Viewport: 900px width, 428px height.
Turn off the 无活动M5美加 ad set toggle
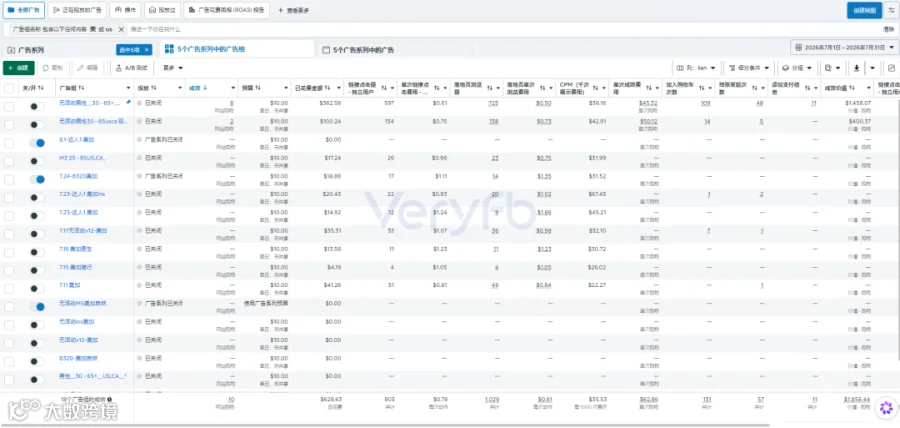tap(37, 307)
